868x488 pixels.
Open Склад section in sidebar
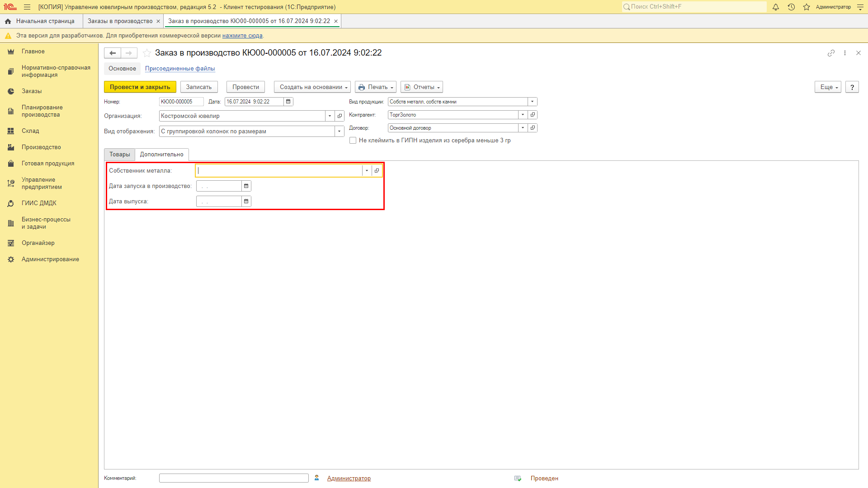(49, 131)
